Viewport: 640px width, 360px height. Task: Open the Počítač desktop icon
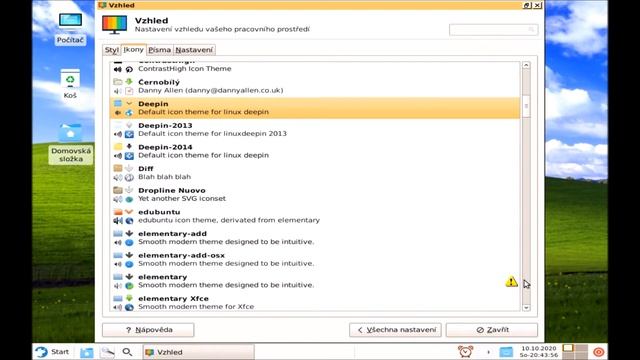click(70, 28)
